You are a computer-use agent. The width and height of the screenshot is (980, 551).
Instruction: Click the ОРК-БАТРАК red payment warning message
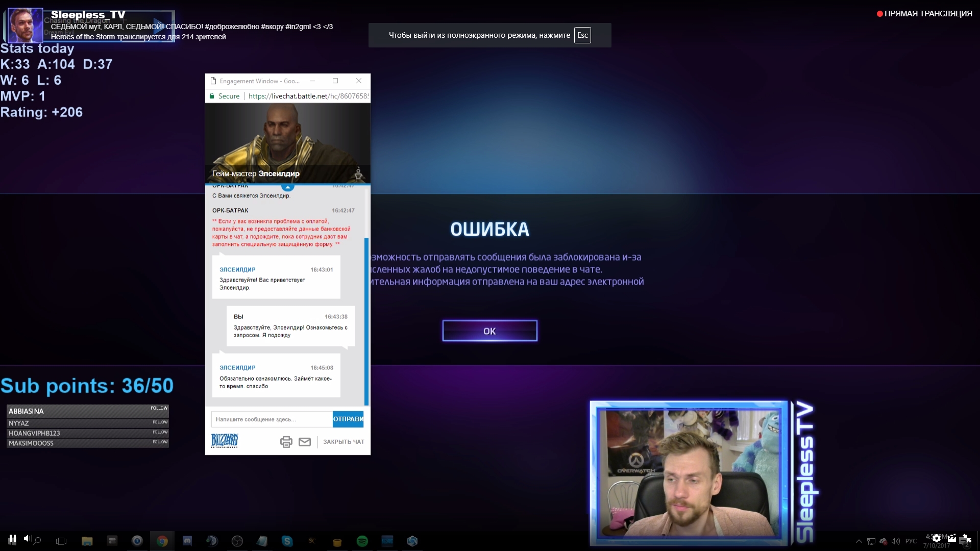pyautogui.click(x=281, y=233)
